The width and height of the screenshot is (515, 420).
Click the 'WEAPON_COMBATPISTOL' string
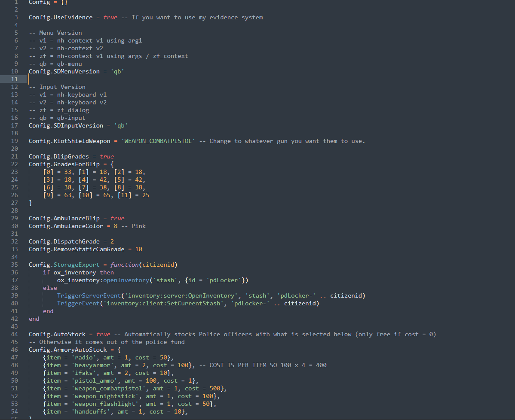[158, 141]
